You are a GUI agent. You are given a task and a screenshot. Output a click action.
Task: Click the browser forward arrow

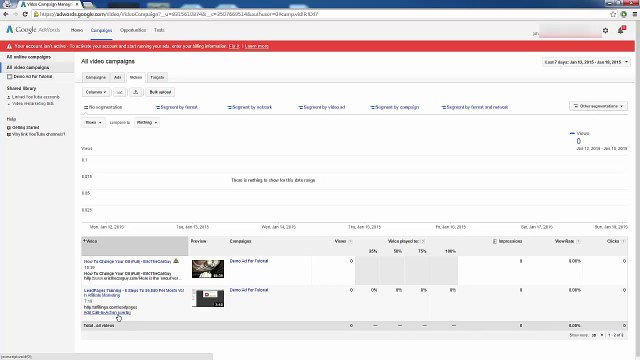pyautogui.click(x=16, y=14)
